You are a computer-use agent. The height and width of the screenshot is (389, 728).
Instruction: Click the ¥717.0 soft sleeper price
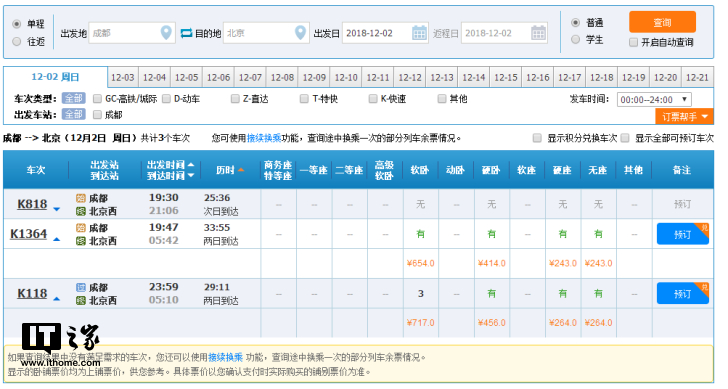(421, 323)
